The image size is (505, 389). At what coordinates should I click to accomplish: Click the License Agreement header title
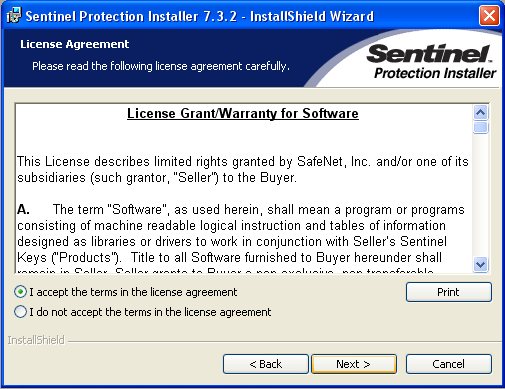click(x=75, y=44)
